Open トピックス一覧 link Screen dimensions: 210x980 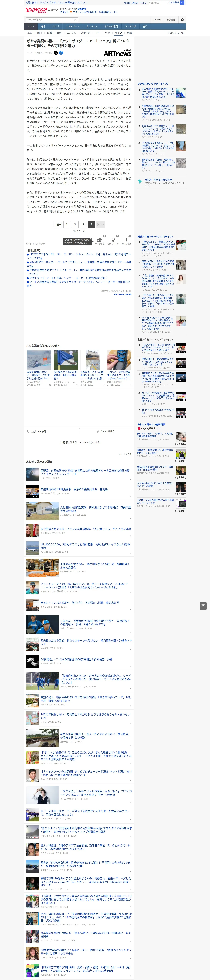[176, 33]
